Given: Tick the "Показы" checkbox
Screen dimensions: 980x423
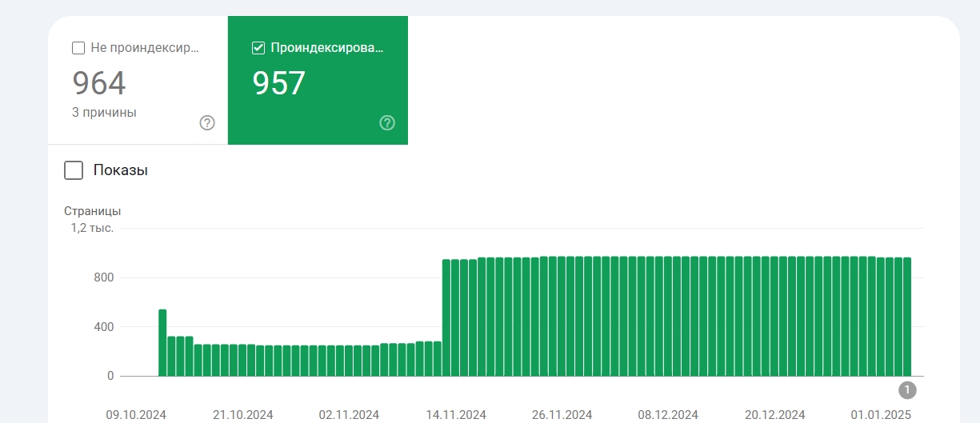Looking at the screenshot, I should point(74,170).
